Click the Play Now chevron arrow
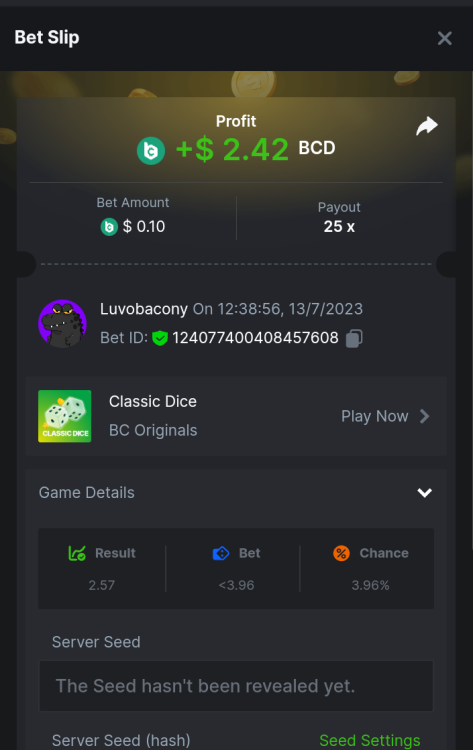 point(425,416)
